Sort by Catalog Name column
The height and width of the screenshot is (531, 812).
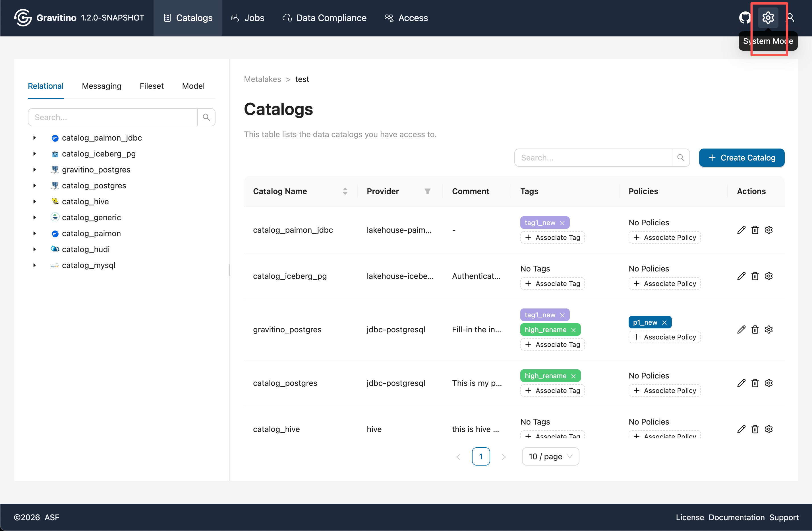click(x=345, y=191)
